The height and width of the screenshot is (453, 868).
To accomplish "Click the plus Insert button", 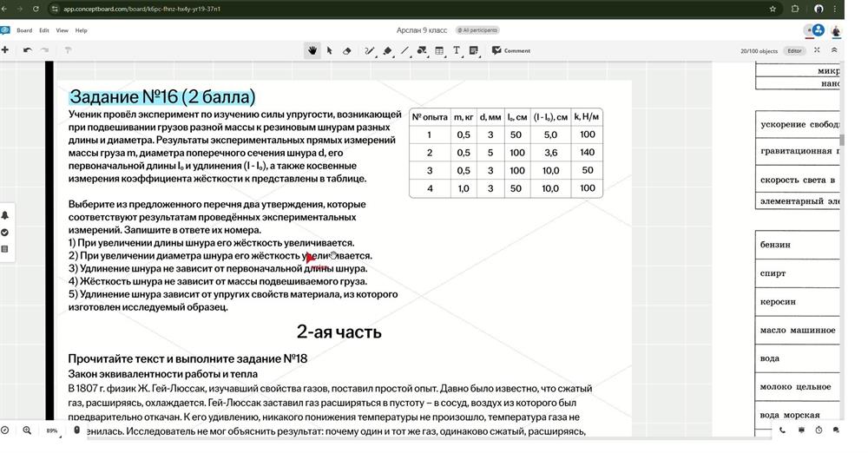I will [x=5, y=49].
